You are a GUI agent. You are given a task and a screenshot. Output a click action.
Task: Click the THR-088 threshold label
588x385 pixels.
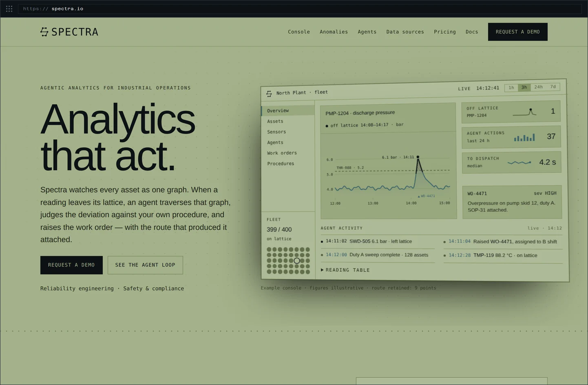(x=350, y=168)
